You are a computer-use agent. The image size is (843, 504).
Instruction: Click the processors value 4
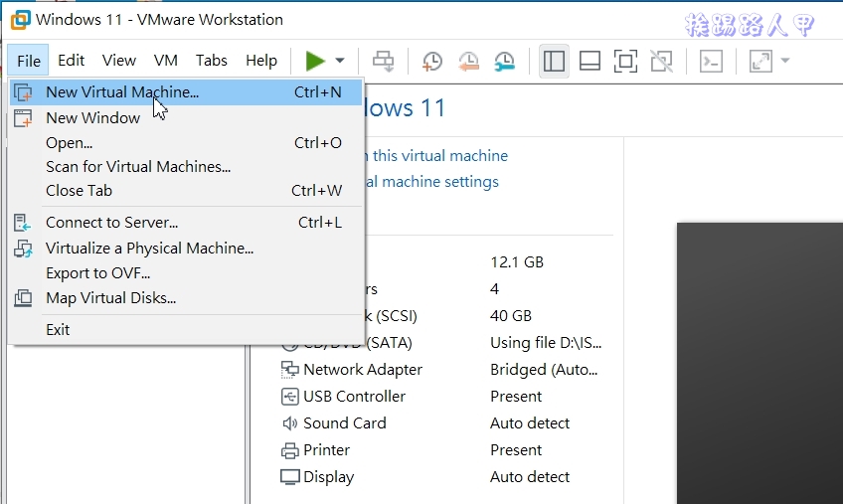tap(495, 289)
